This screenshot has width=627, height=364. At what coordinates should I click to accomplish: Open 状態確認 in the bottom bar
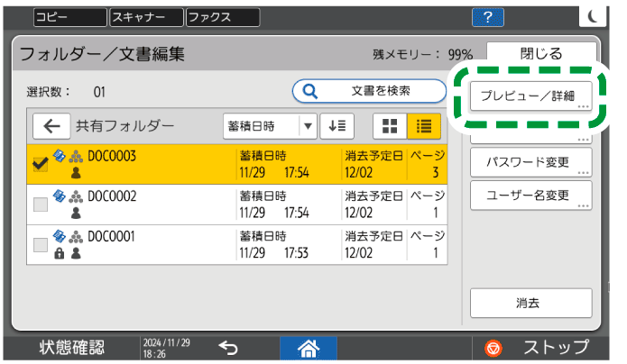pos(72,348)
